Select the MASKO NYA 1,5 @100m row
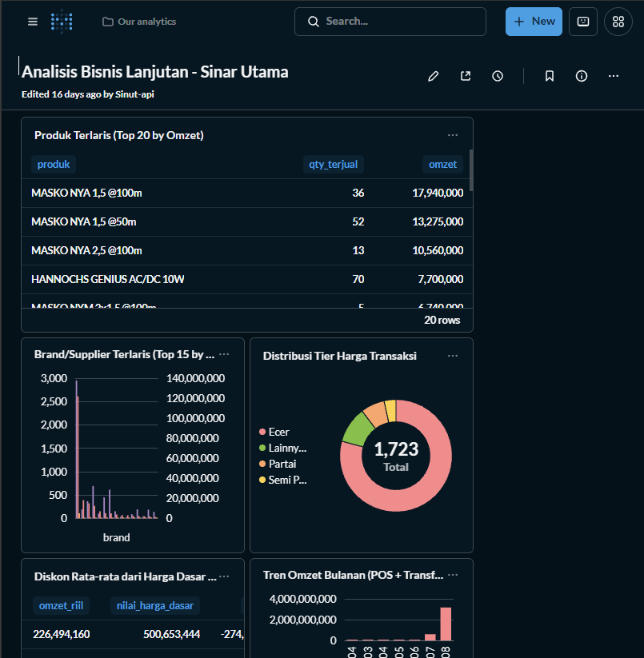644x658 pixels. coord(247,193)
